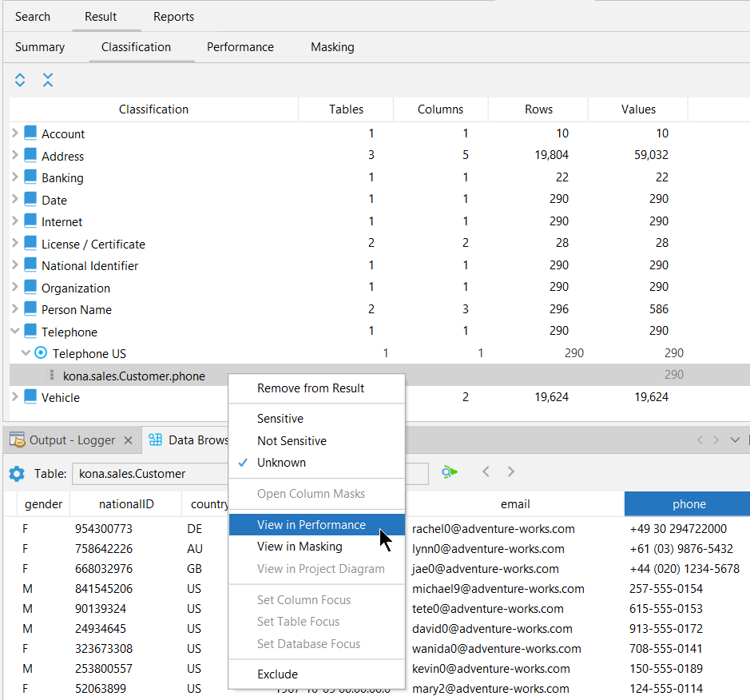Open Data Browser settings gear

click(x=17, y=474)
